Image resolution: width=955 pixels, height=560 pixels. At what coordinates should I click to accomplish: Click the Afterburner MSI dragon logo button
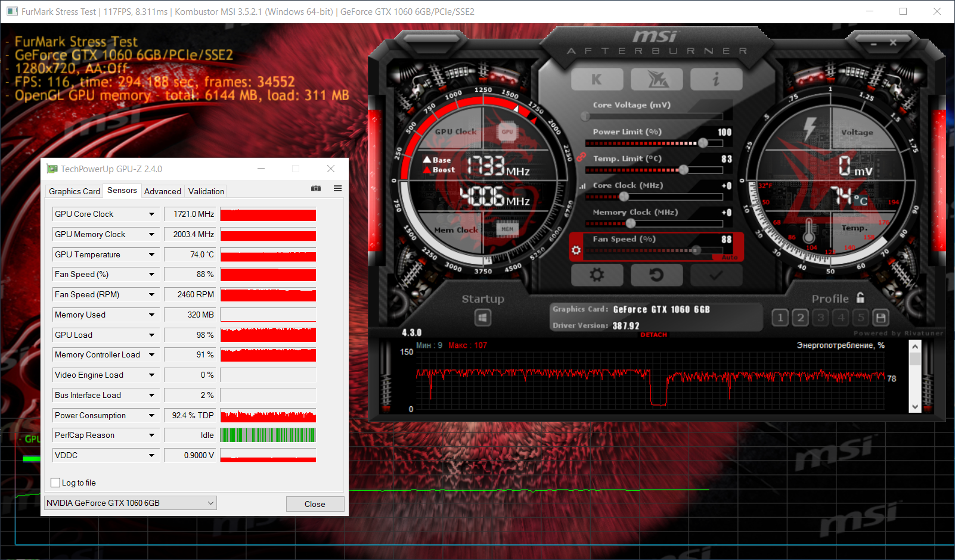pos(657,79)
